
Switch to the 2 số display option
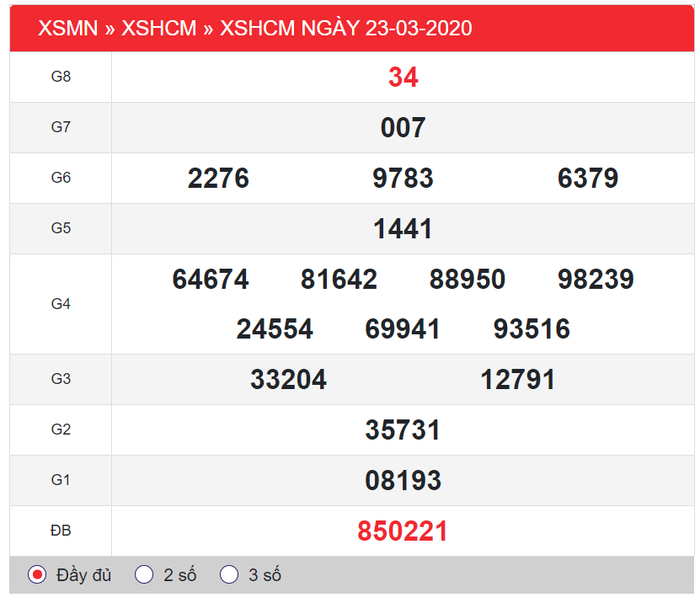145,575
